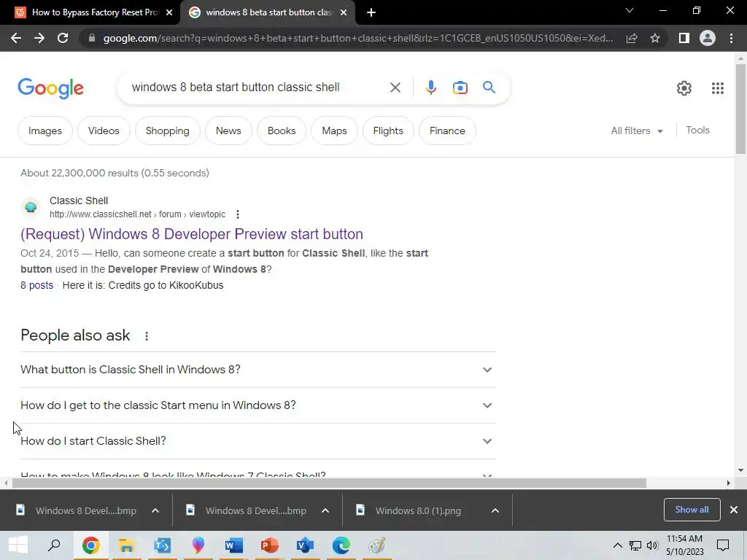747x560 pixels.
Task: Expand 'What button is Classic Shell in Windows 8?'
Action: coord(258,370)
